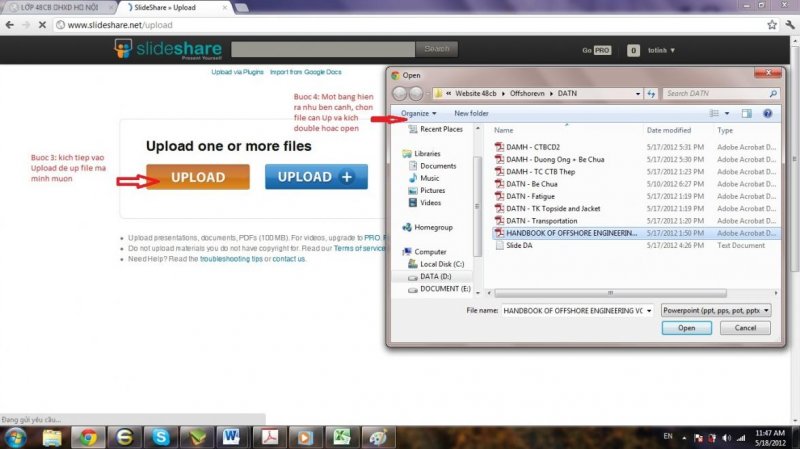This screenshot has width=800, height=449.
Task: Click the Open dialog forward button
Action: pyautogui.click(x=416, y=93)
